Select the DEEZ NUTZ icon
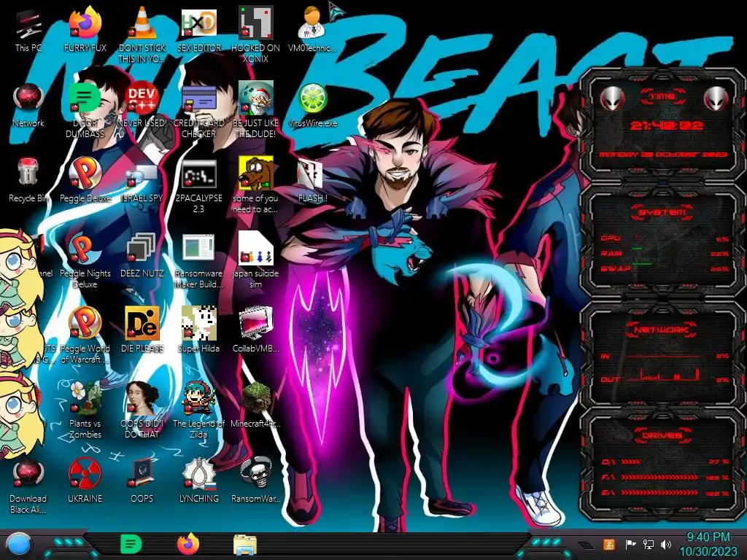The width and height of the screenshot is (747, 560). (x=142, y=256)
